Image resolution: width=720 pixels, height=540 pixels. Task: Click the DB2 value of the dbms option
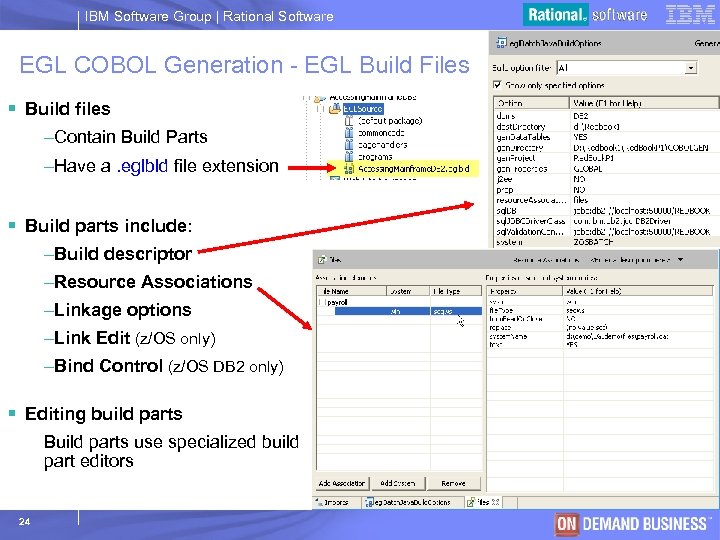point(580,116)
